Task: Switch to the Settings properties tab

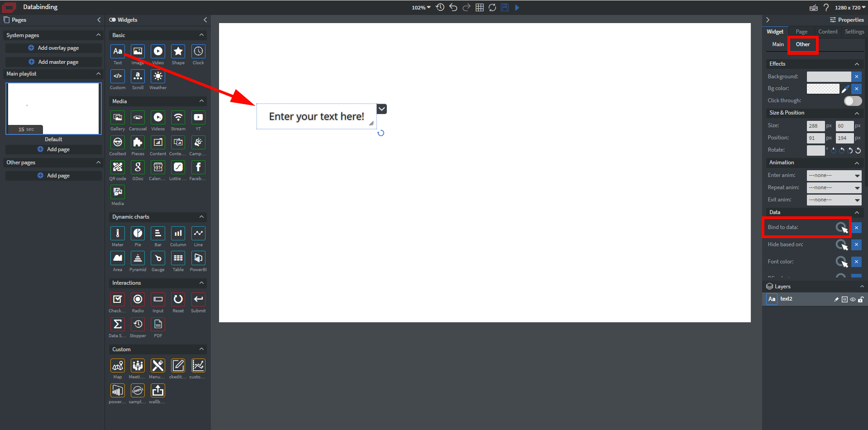Action: click(x=854, y=32)
